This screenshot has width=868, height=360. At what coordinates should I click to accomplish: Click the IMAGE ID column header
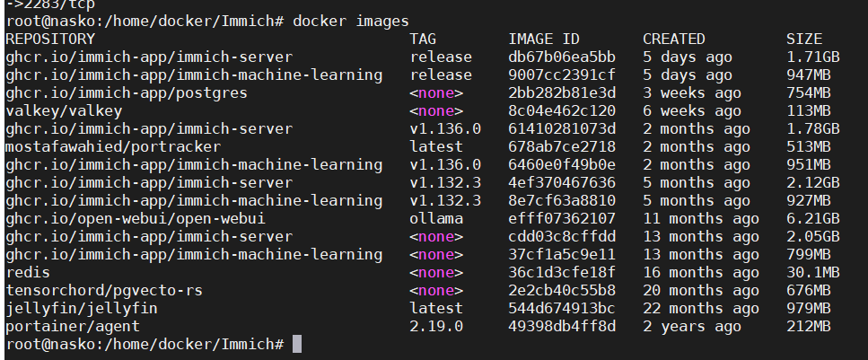[544, 39]
